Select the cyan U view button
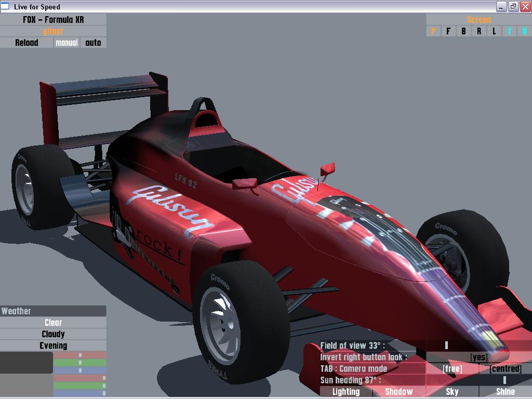This screenshot has height=399, width=532. (x=525, y=31)
